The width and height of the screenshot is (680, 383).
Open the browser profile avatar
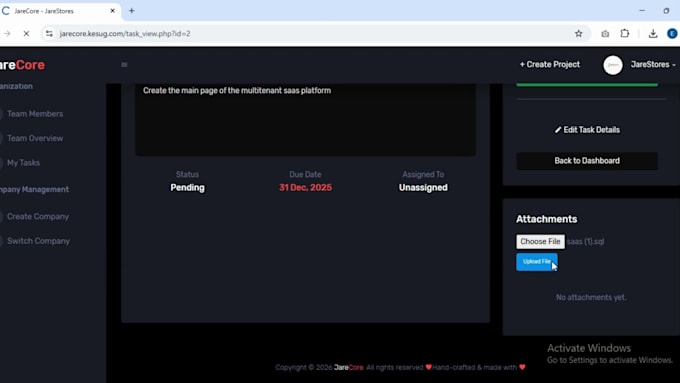click(672, 33)
